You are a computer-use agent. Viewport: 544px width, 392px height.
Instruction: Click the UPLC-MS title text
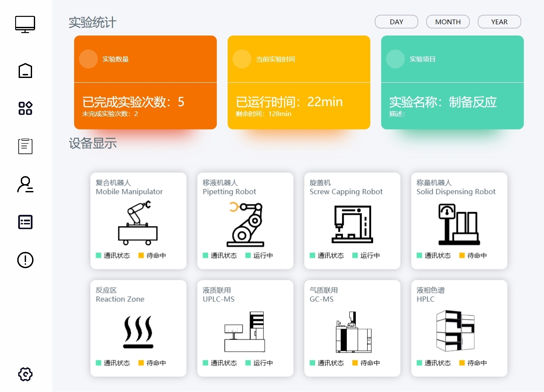pos(218,299)
